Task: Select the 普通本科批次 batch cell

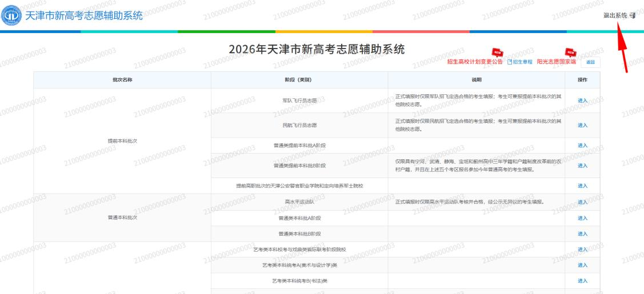Action: point(122,218)
